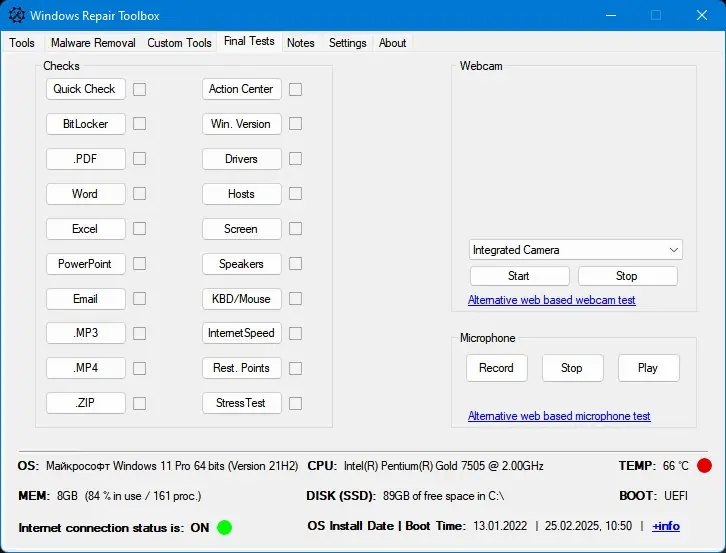The width and height of the screenshot is (726, 553).
Task: Tick the checkbox next to .PDF
Action: point(139,159)
